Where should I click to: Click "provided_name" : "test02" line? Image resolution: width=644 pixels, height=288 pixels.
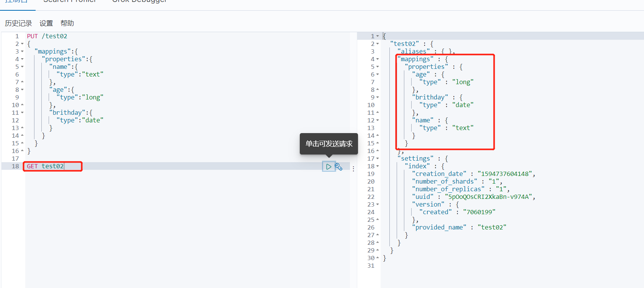[x=459, y=228]
